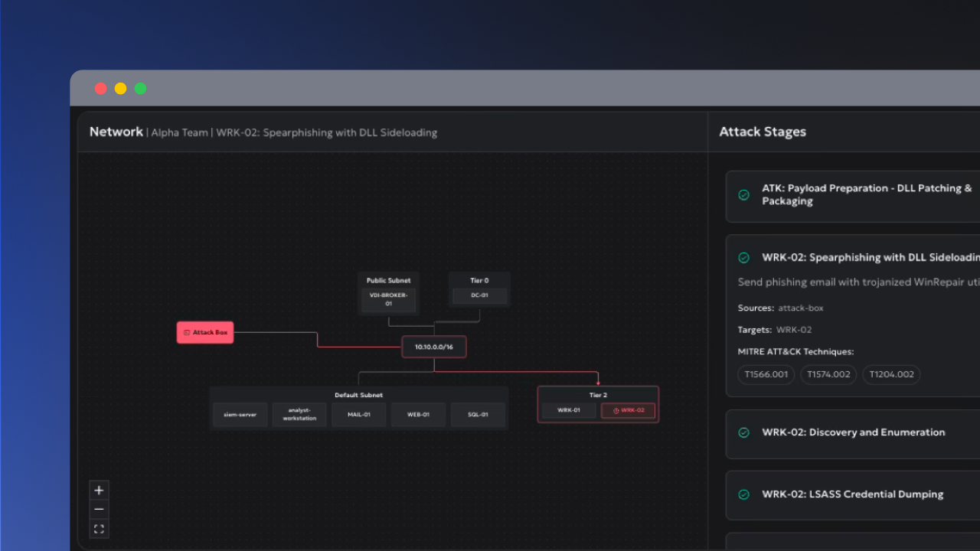Viewport: 980px width, 551px height.
Task: Zoom in on the network map
Action: click(99, 491)
